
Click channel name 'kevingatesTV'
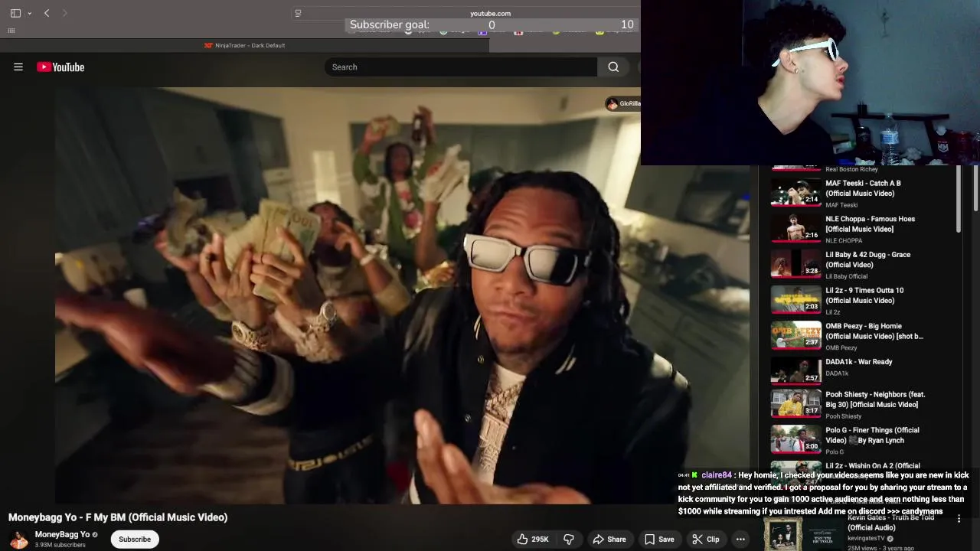867,539
